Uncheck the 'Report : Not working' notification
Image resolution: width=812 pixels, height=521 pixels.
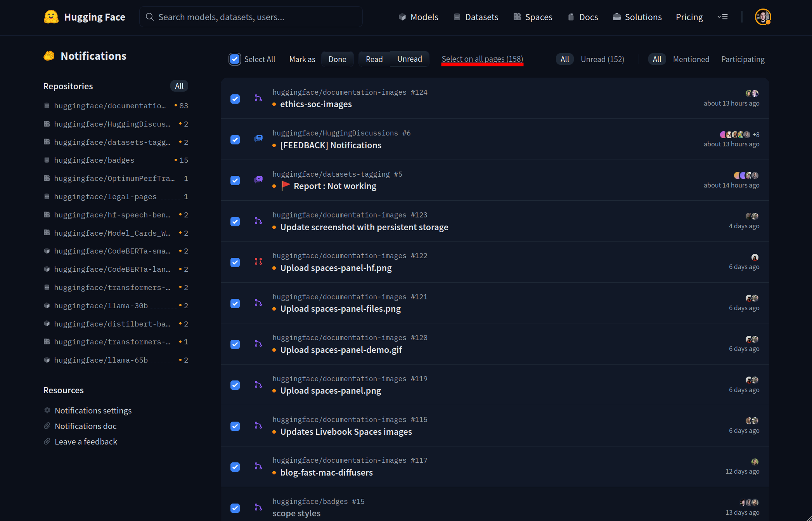point(235,181)
